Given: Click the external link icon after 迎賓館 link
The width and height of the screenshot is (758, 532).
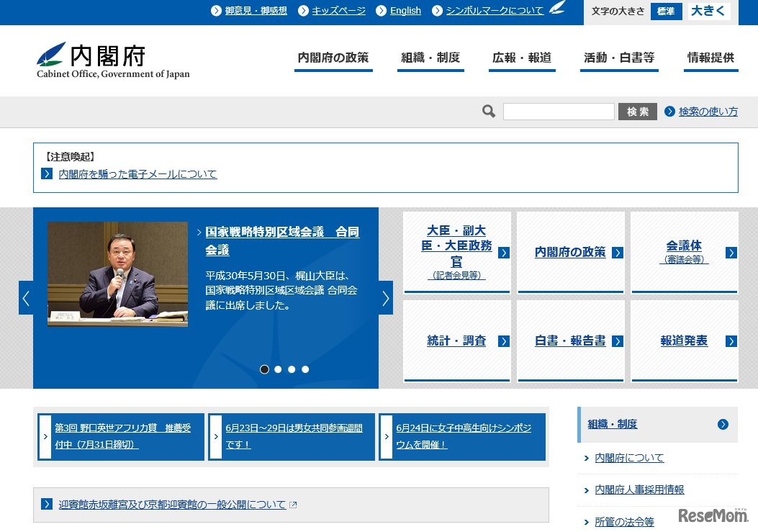Looking at the screenshot, I should (x=293, y=504).
